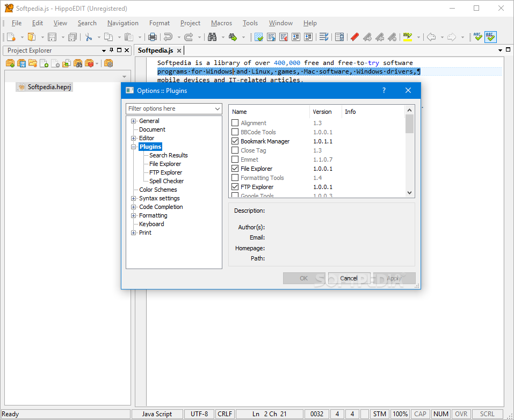Click the Save All toolbar icon
Image resolution: width=514 pixels, height=420 pixels.
coord(72,37)
